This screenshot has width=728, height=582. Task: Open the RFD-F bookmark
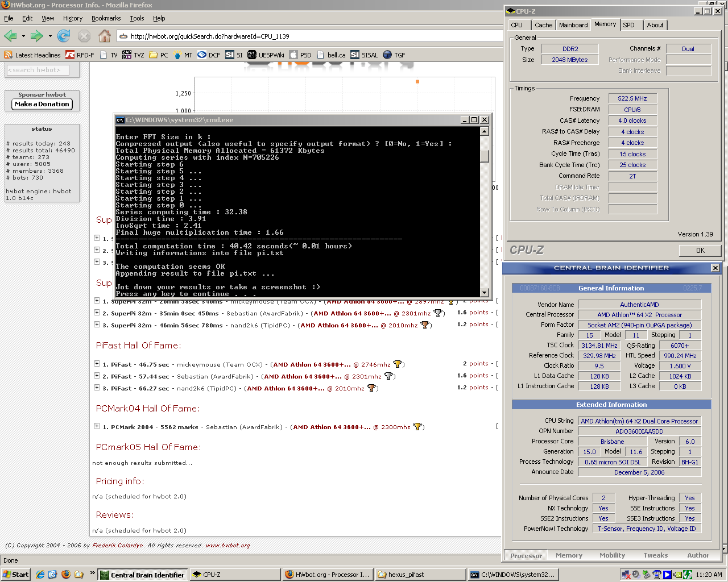pos(80,55)
